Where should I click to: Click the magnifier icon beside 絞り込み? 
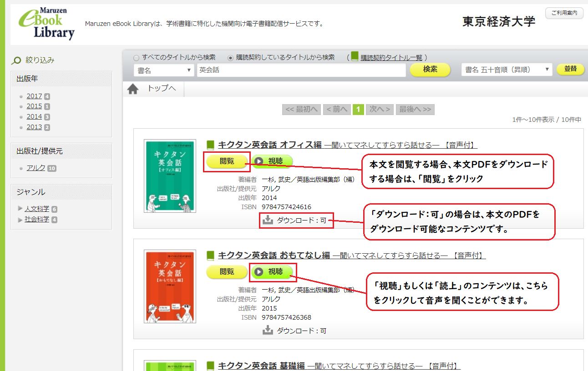pos(16,60)
